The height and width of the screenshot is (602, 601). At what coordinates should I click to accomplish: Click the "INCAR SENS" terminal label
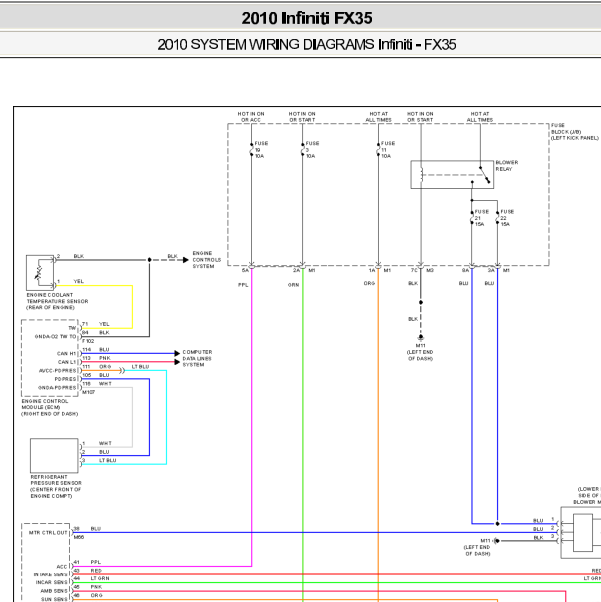(51, 582)
